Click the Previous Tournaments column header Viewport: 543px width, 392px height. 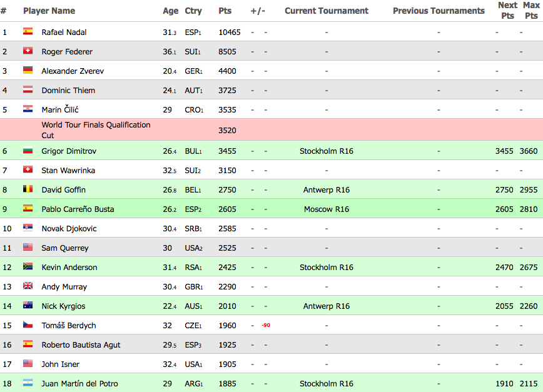coord(439,11)
